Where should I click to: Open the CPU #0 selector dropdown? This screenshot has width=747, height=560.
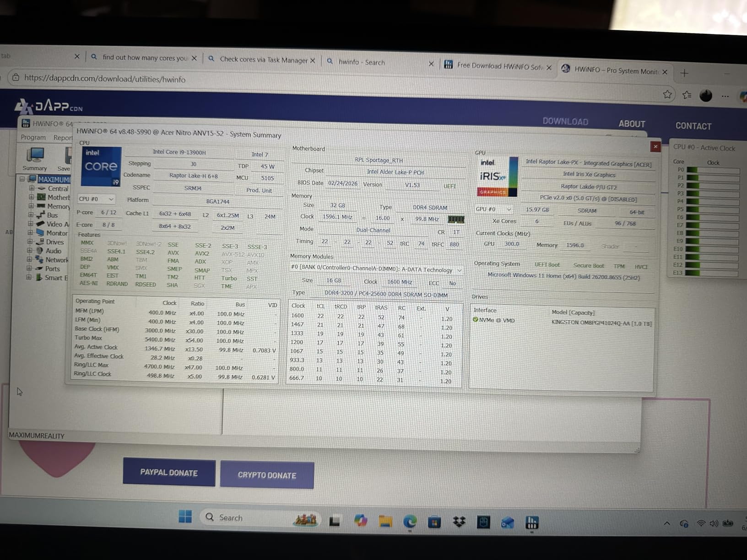[x=96, y=199]
